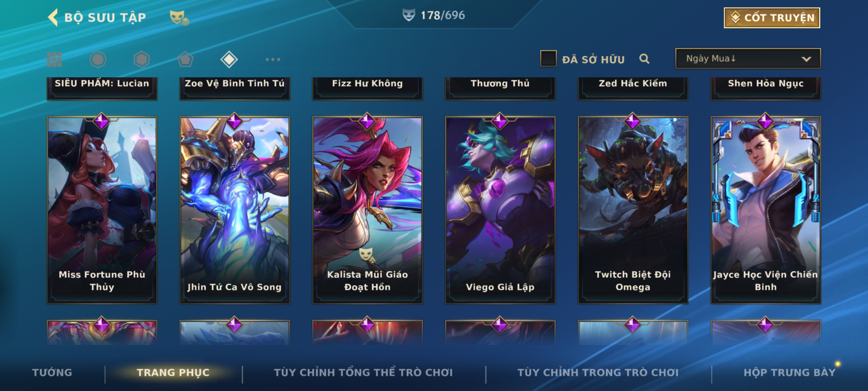Toggle the Đã Sở Hữu checkbox
Viewport: 868px width, 391px height.
tap(548, 59)
